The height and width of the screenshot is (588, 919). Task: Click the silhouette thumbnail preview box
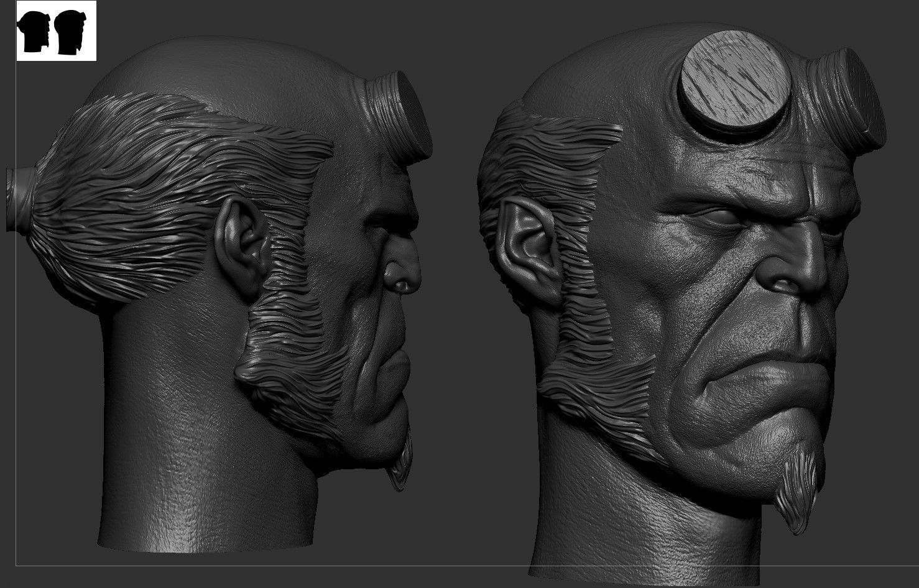pos(57,30)
